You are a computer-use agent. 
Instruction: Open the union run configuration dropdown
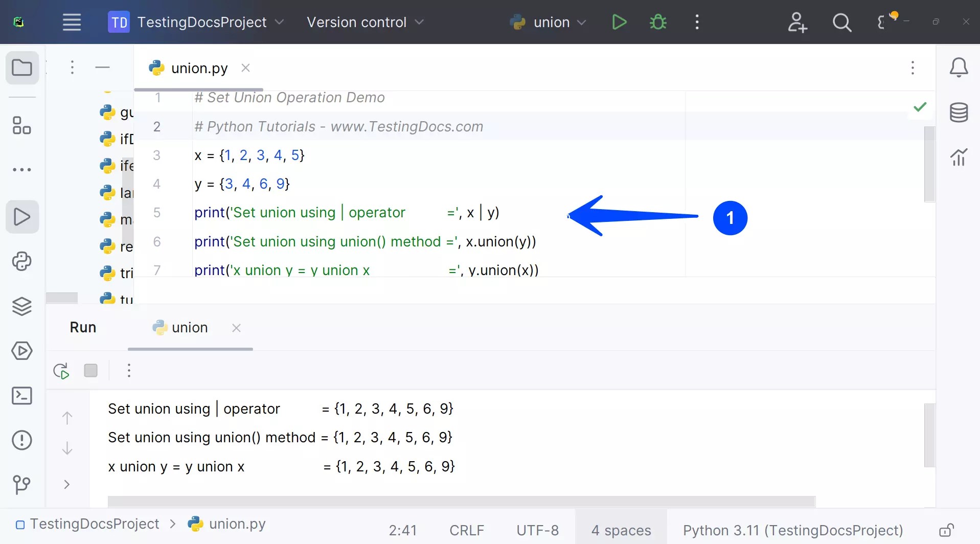581,22
